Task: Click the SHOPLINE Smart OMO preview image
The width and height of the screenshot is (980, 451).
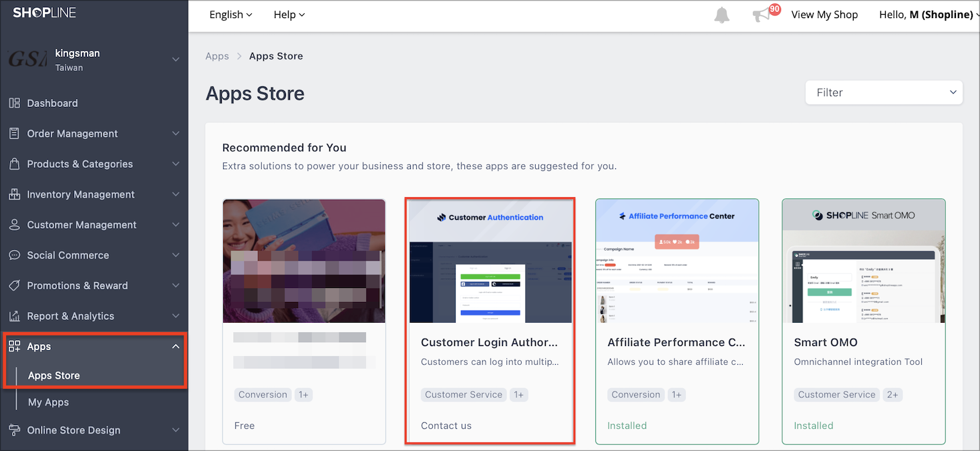Action: pyautogui.click(x=863, y=261)
